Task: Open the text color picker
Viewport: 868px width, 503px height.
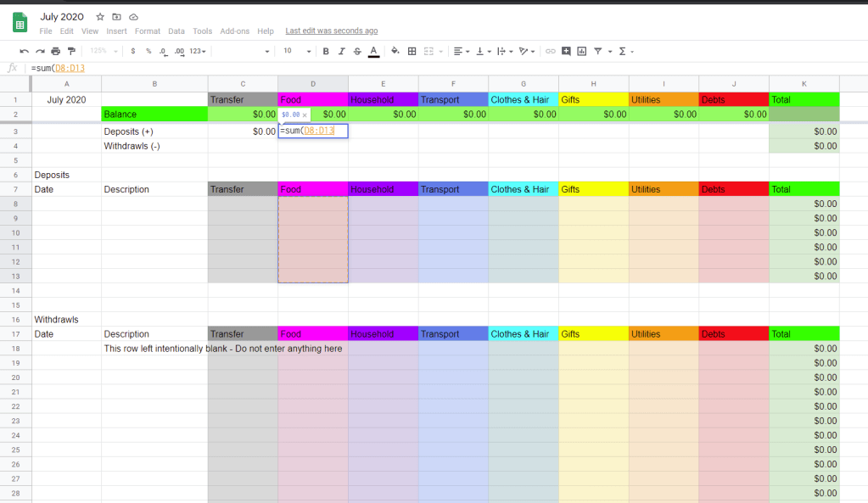Action: (373, 52)
